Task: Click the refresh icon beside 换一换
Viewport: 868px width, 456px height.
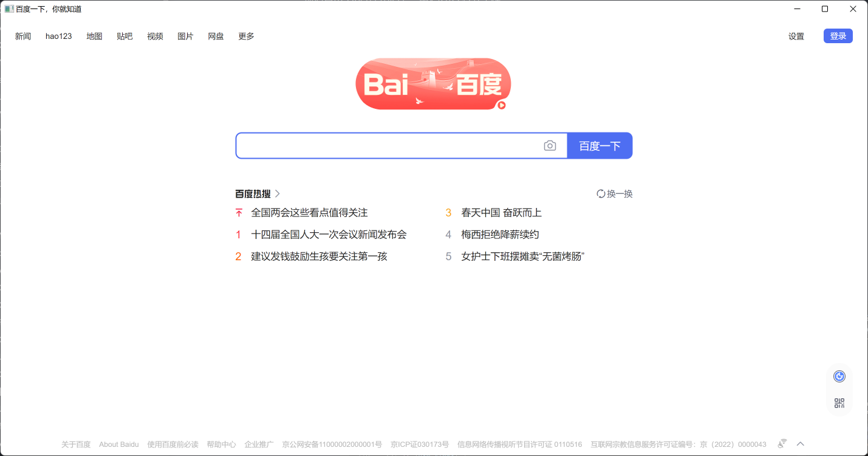Action: [601, 194]
